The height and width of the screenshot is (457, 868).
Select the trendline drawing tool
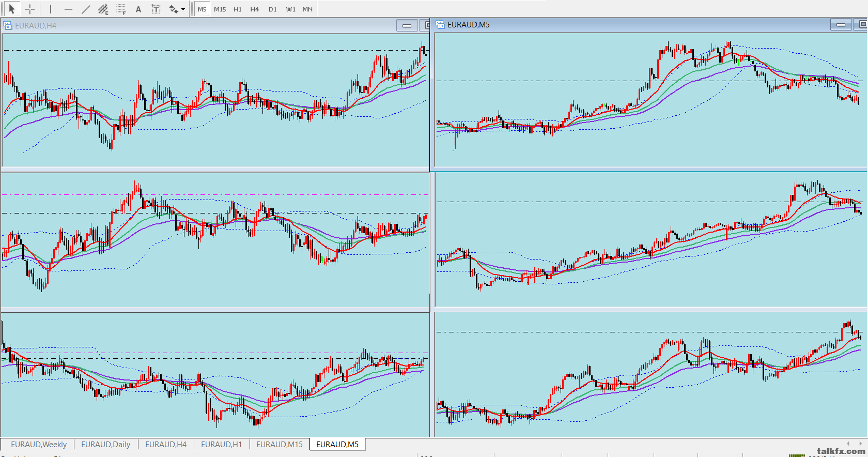click(x=86, y=9)
